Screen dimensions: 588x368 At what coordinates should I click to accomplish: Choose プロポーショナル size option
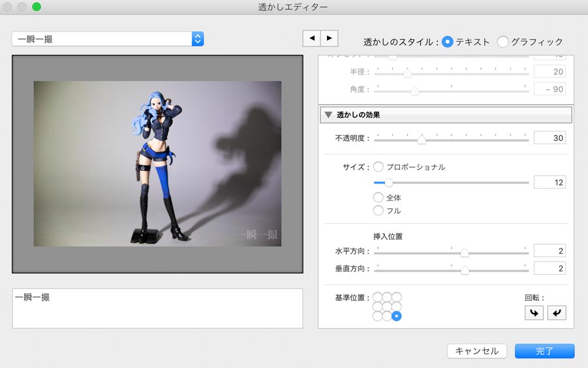[379, 167]
